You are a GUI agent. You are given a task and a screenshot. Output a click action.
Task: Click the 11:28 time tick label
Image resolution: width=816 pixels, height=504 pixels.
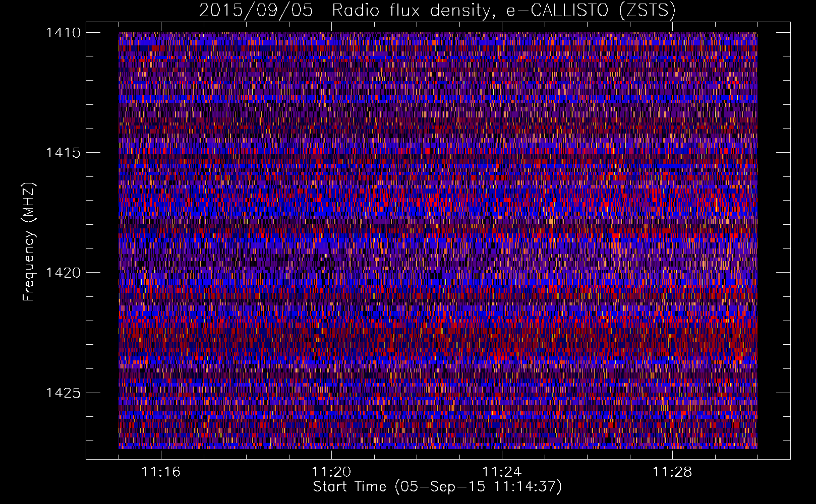pyautogui.click(x=672, y=472)
